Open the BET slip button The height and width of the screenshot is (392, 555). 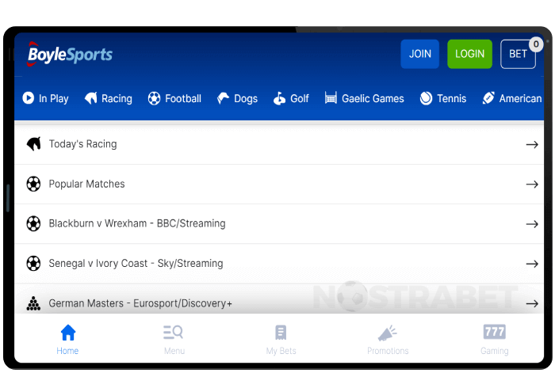point(518,54)
